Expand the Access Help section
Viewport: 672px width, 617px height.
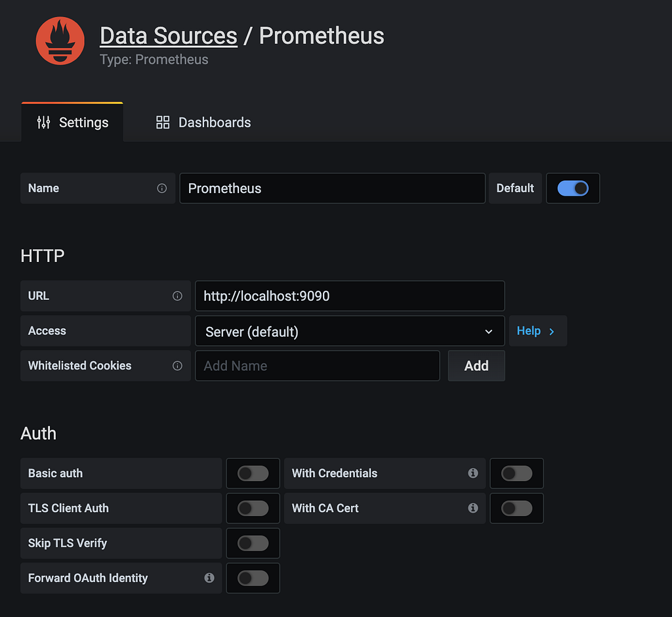coord(537,331)
